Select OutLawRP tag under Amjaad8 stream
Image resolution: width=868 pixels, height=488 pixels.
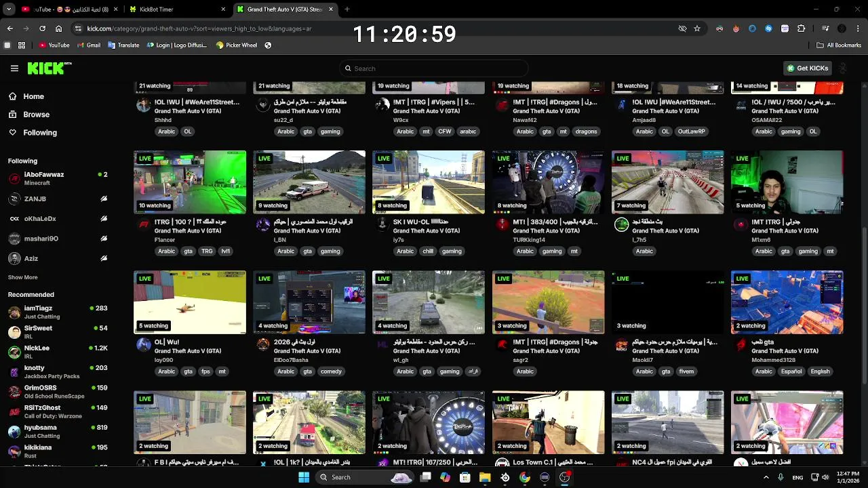[x=691, y=131]
